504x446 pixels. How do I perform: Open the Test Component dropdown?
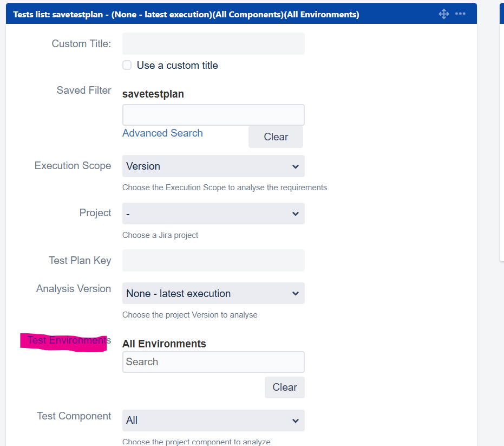click(213, 420)
